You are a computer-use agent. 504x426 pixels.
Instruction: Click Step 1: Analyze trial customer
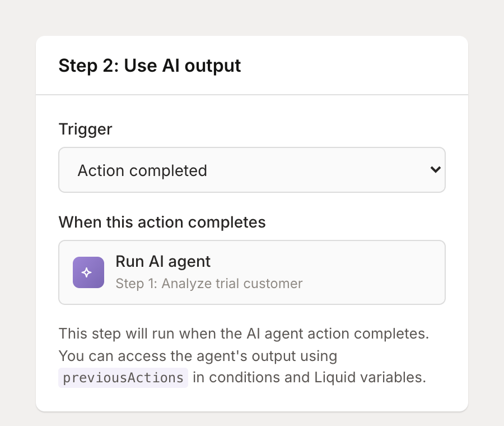pos(208,284)
